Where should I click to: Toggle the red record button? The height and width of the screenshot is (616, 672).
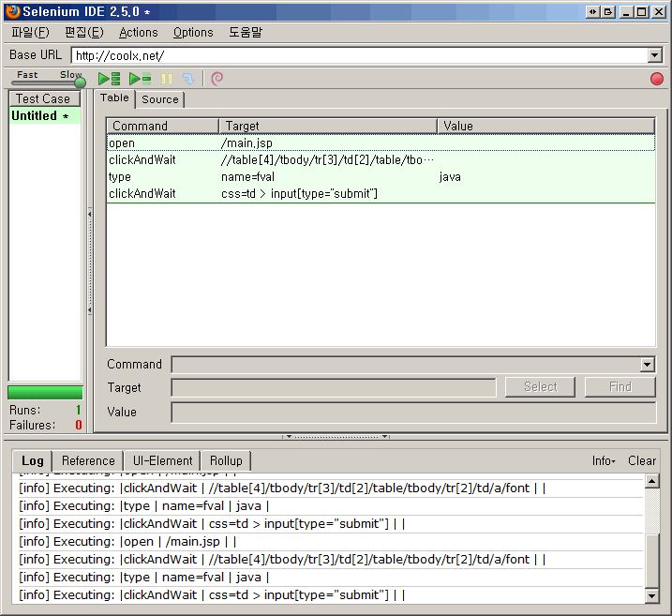(656, 79)
